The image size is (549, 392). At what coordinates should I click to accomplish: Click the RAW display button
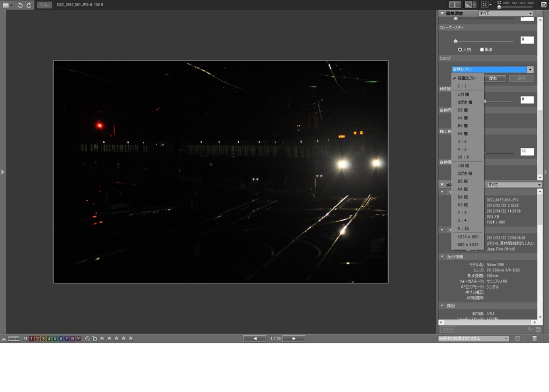click(x=44, y=5)
